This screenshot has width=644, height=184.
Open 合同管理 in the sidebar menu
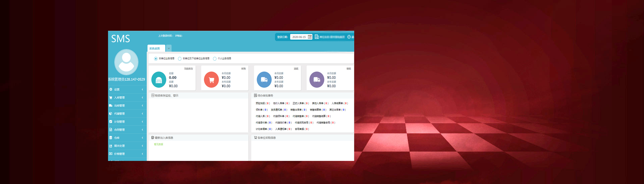[127, 129]
